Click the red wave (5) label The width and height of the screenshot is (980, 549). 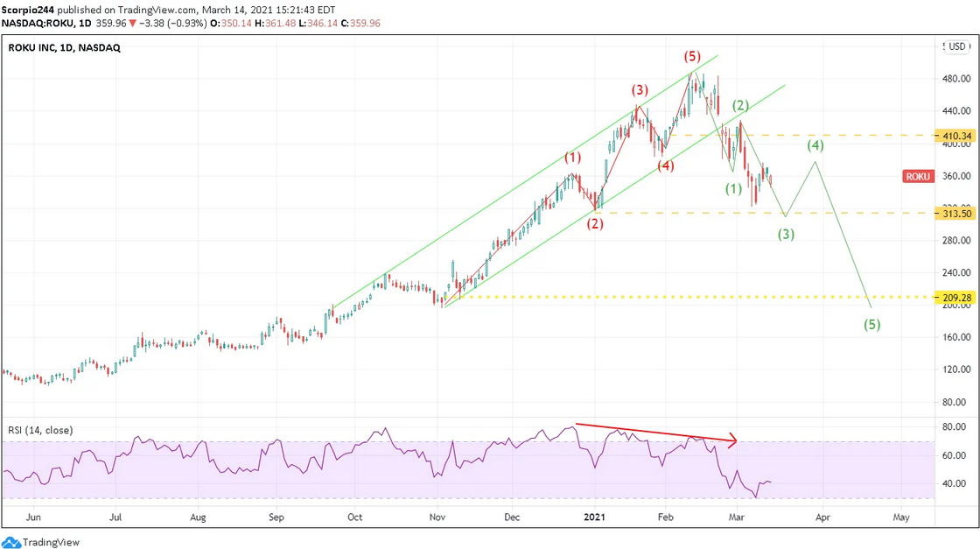692,56
